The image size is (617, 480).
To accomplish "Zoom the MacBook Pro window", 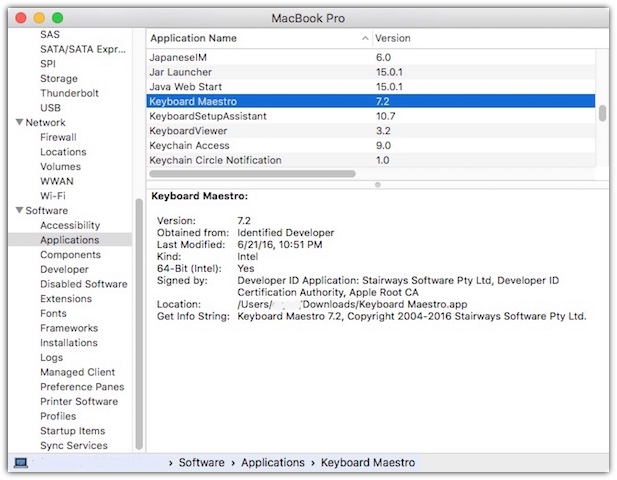I will pos(58,18).
